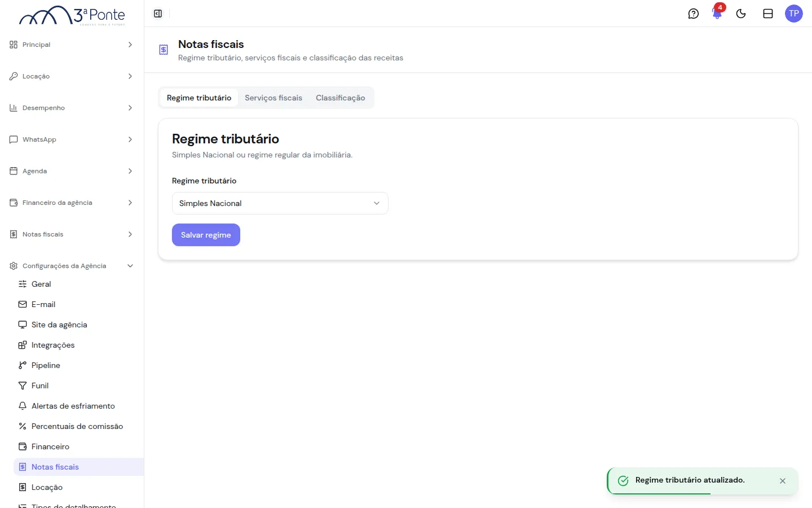Click the green success check icon in toast
This screenshot has width=812, height=508.
(x=623, y=481)
